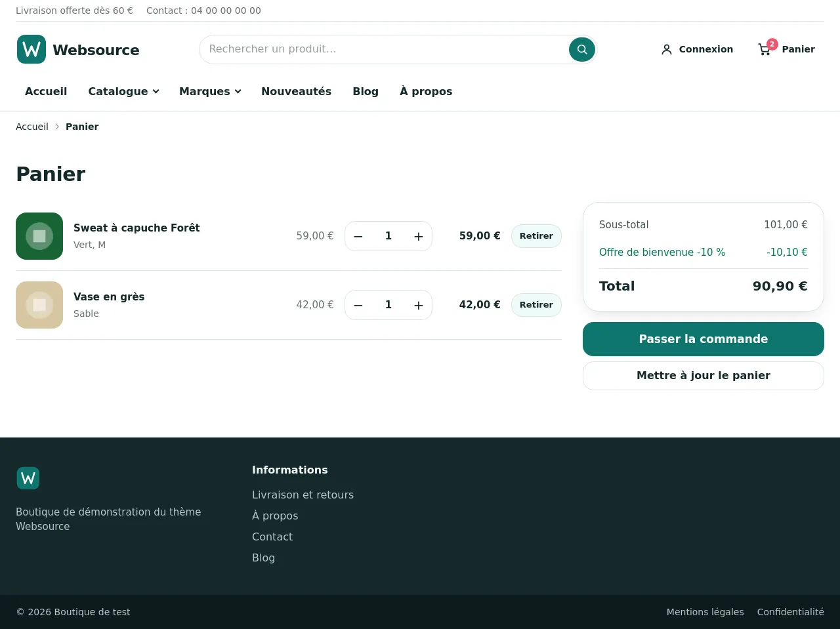840x629 pixels.
Task: Edit the quantity value of Vase en grès
Action: pos(388,305)
